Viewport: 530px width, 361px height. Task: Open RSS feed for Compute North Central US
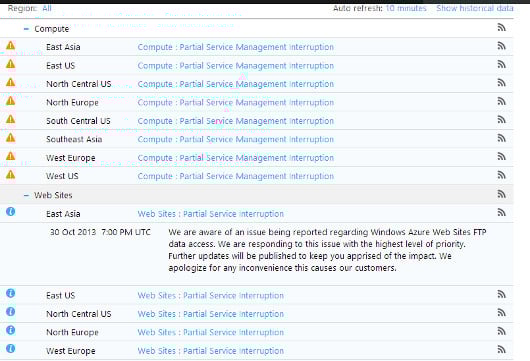click(x=502, y=83)
